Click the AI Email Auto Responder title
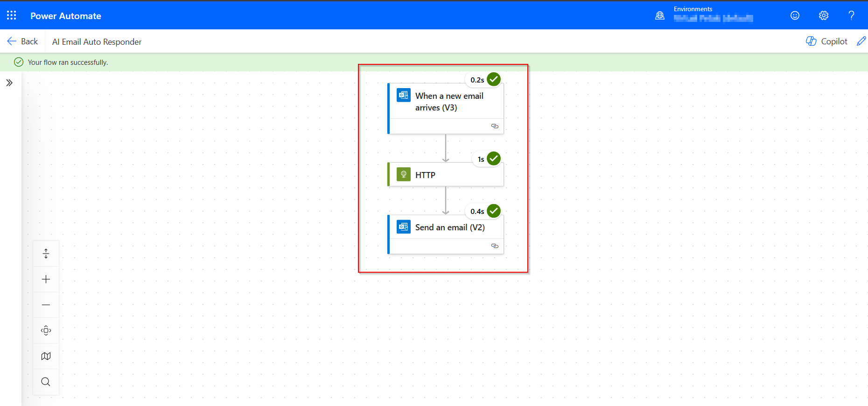This screenshot has width=868, height=406. click(97, 42)
